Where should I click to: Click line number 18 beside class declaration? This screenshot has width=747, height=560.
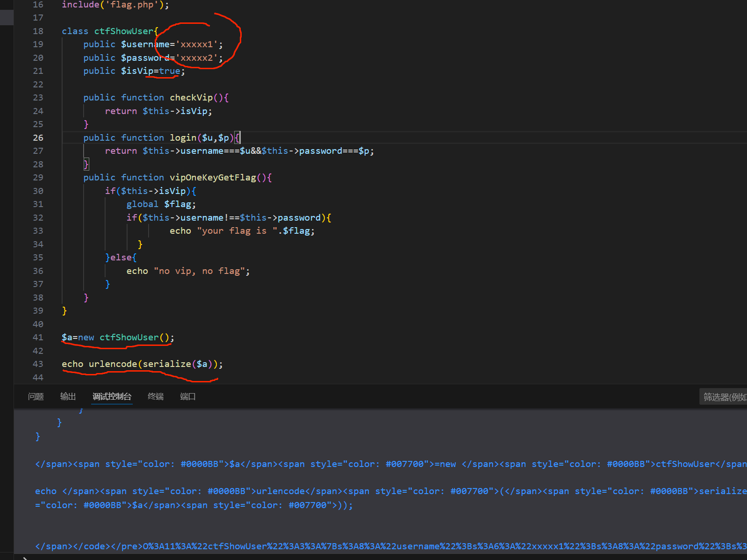coord(38,31)
